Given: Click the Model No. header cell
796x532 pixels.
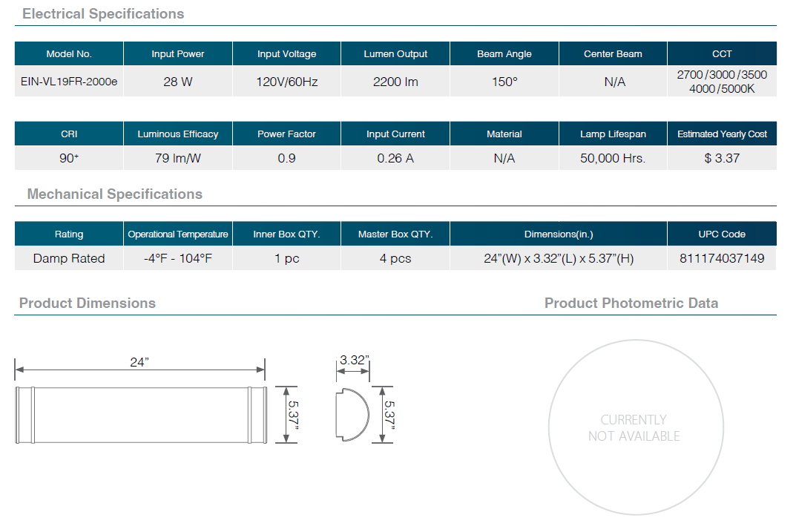Looking at the screenshot, I should pos(69,53).
